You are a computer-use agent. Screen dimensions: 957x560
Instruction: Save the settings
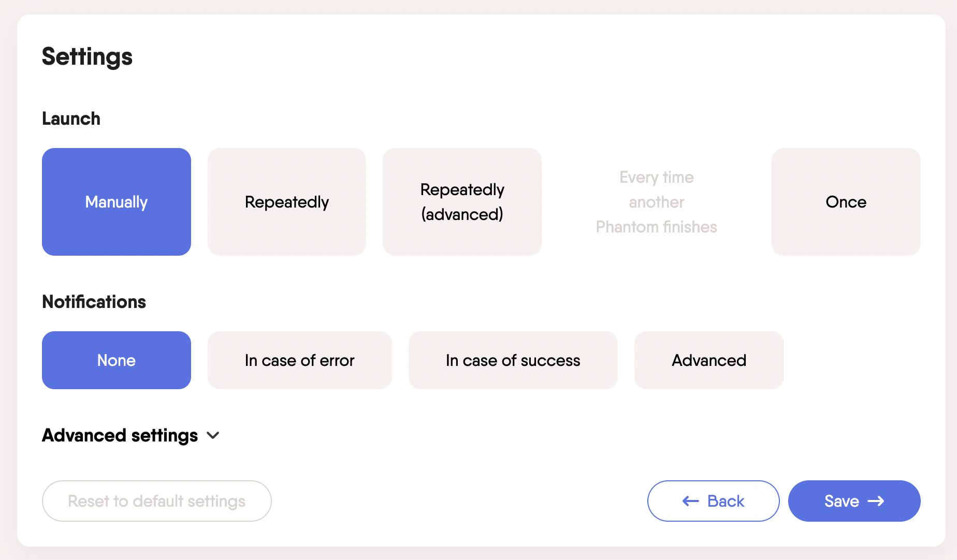point(854,501)
